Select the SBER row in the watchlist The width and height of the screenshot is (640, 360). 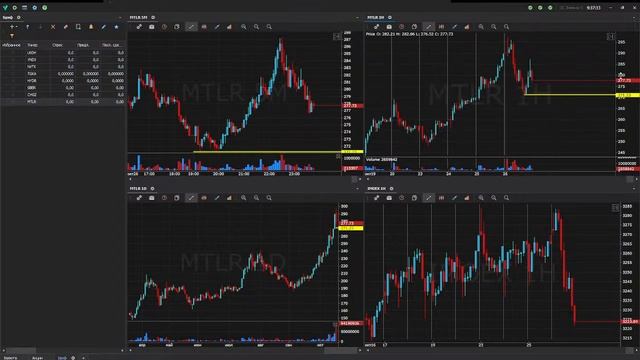[x=63, y=88]
